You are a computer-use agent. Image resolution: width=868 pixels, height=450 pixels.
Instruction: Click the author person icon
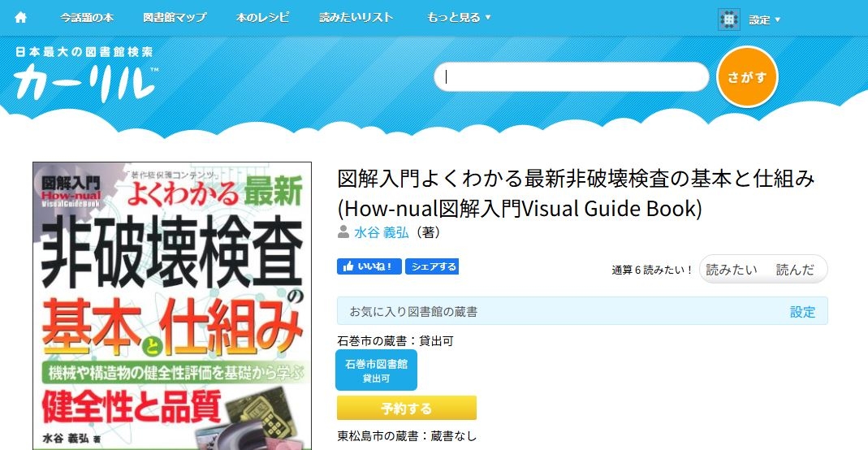pyautogui.click(x=343, y=232)
